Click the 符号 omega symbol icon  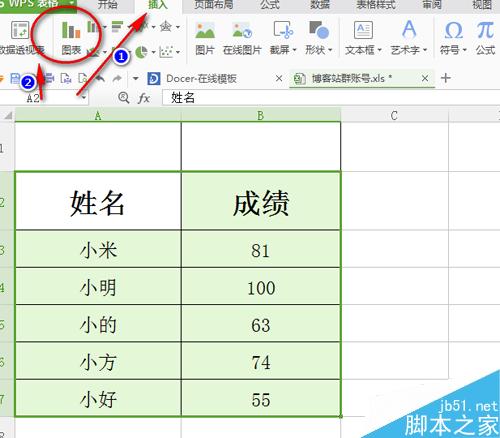click(x=453, y=30)
